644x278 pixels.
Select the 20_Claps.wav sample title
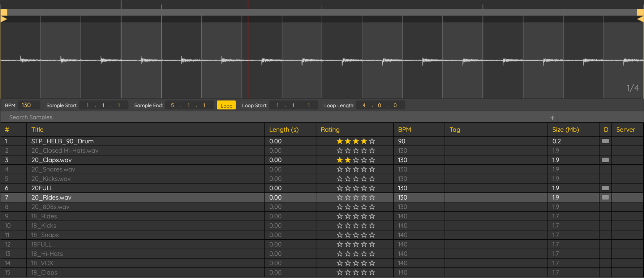point(51,160)
